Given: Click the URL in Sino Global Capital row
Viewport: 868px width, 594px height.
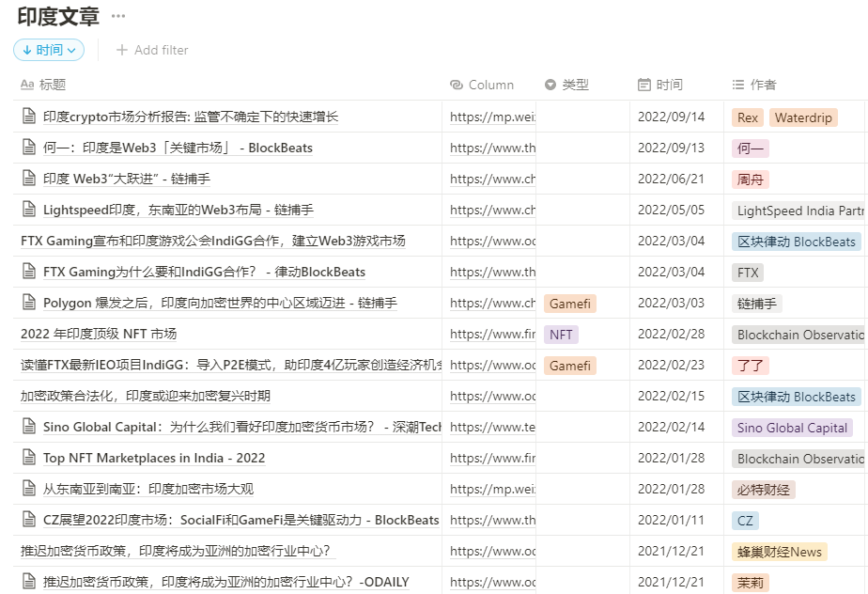Looking at the screenshot, I should [x=492, y=428].
